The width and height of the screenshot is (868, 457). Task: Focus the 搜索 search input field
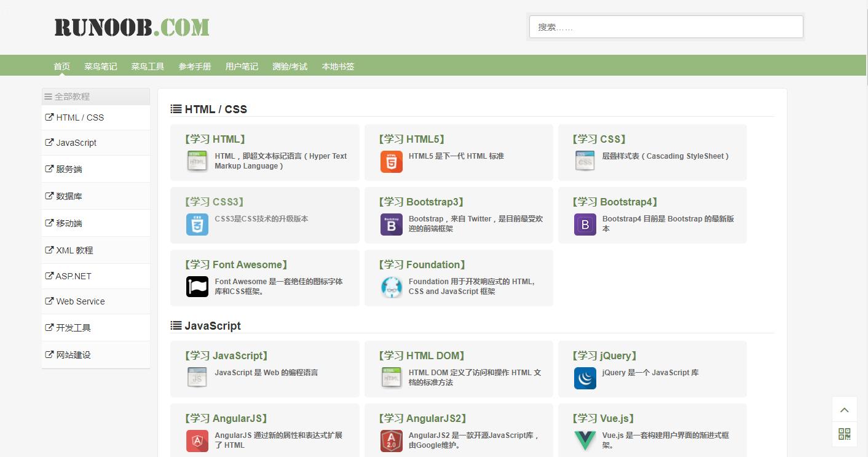[666, 27]
